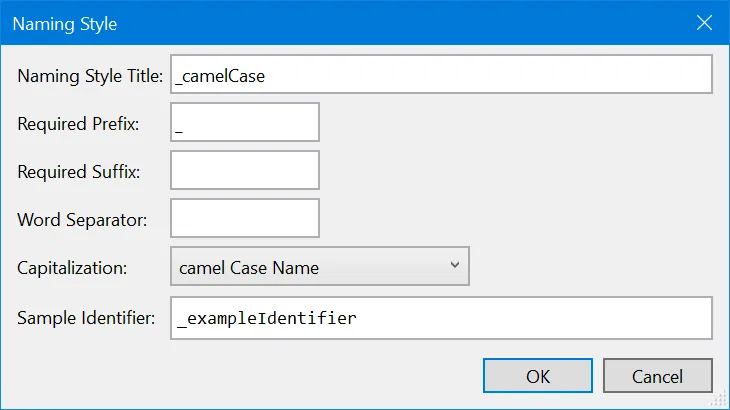Click the Word Separator text box
This screenshot has height=410, width=730.
(x=245, y=219)
